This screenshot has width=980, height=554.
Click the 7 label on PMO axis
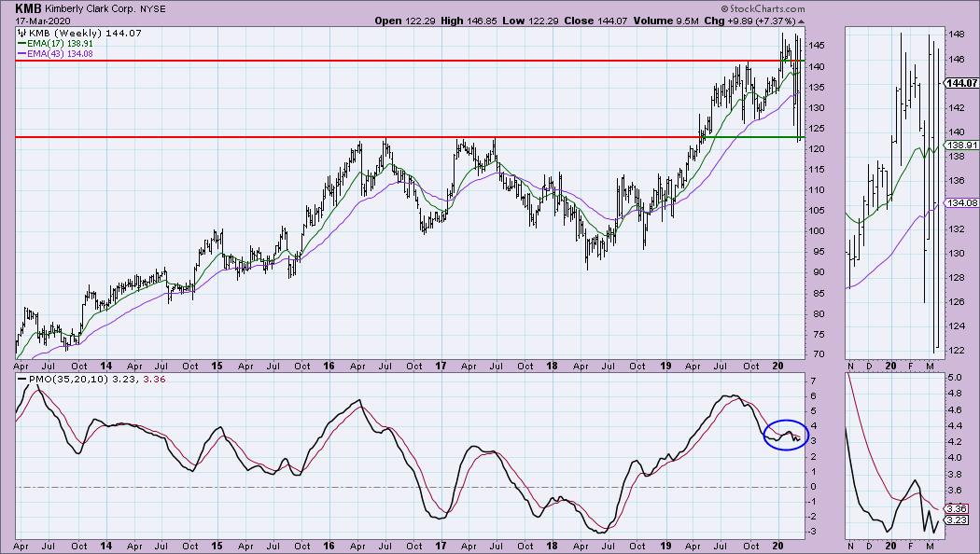coord(813,381)
